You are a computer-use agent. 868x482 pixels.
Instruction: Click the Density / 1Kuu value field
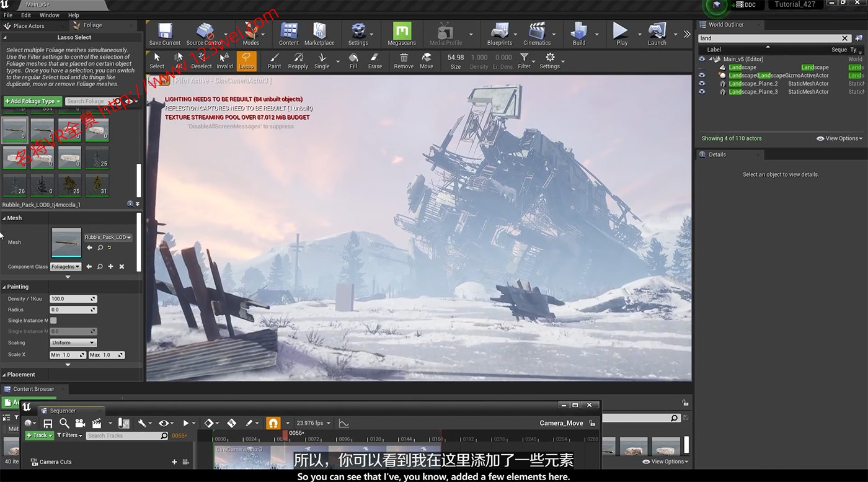tap(73, 299)
